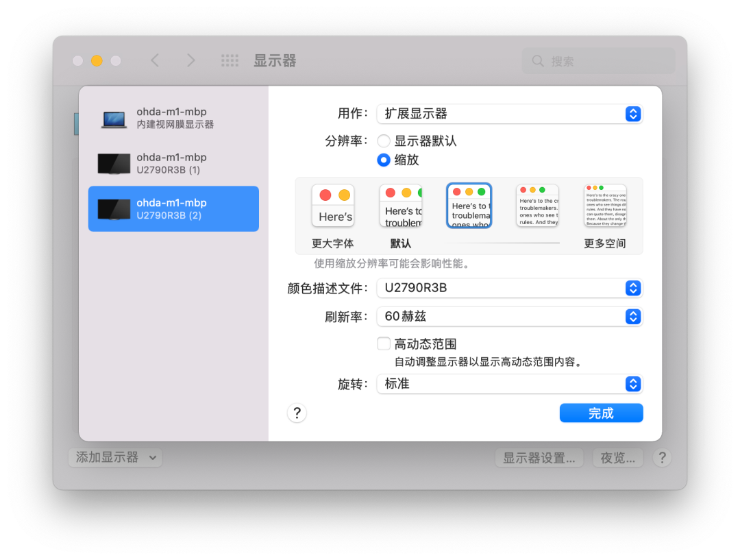Open the 刷新率 dropdown showing 60 赫兹
The width and height of the screenshot is (740, 560).
pyautogui.click(x=510, y=317)
